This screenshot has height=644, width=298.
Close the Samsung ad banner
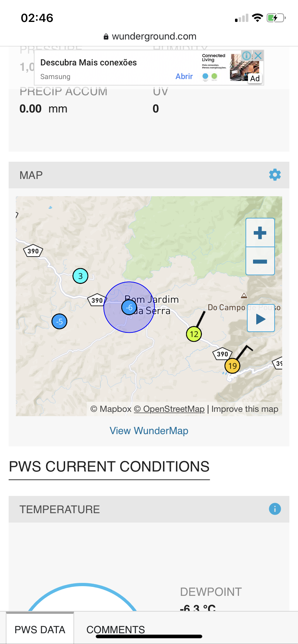258,55
